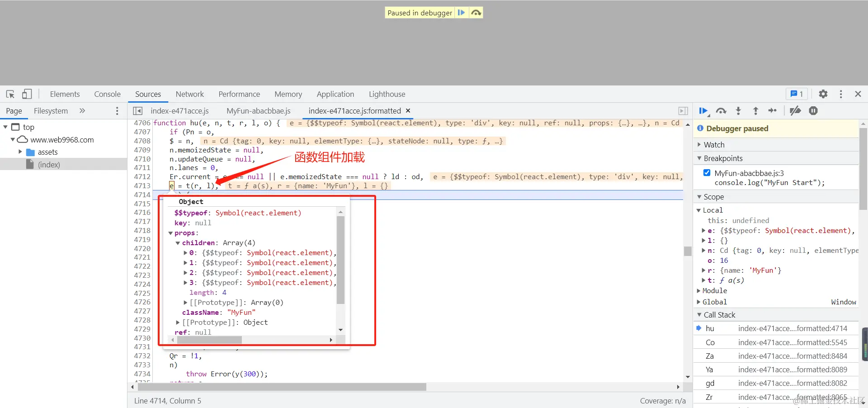The width and height of the screenshot is (868, 408).
Task: Deactivate all breakpoints
Action: (x=795, y=111)
